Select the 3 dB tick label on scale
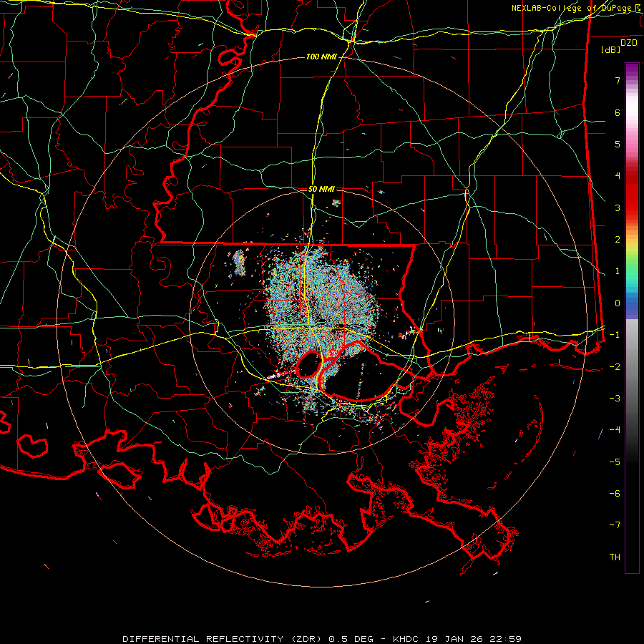The image size is (644, 644). [618, 208]
